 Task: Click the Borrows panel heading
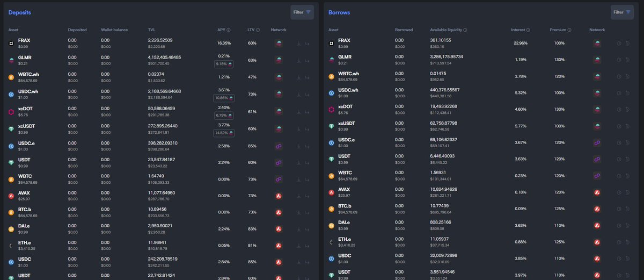click(338, 12)
